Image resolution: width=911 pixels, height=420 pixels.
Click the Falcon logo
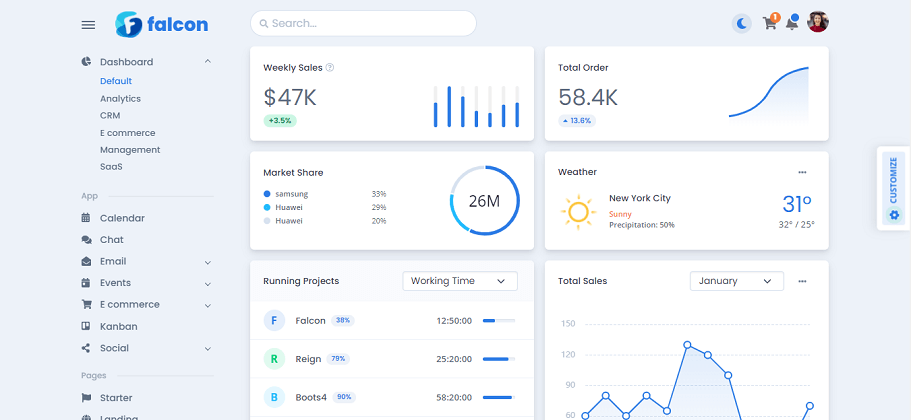(x=161, y=24)
